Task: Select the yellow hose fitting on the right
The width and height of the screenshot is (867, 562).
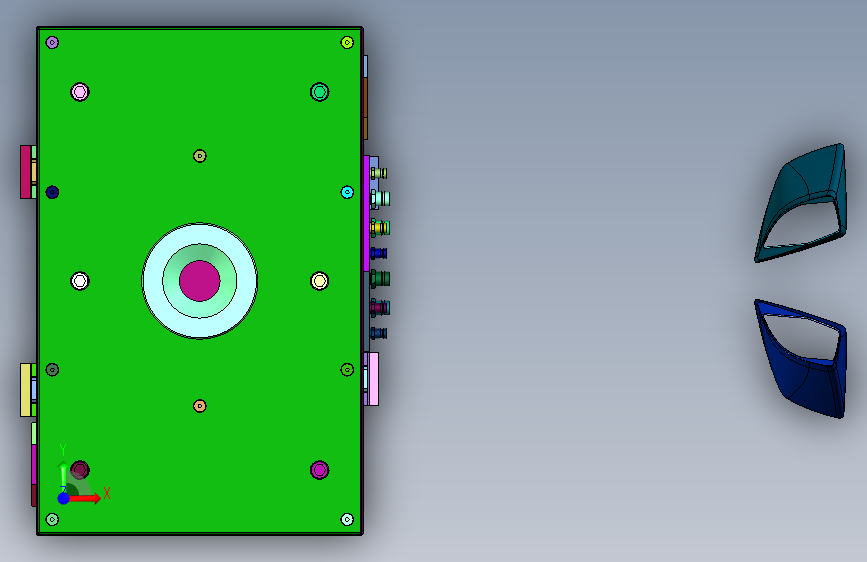Action: pyautogui.click(x=377, y=227)
